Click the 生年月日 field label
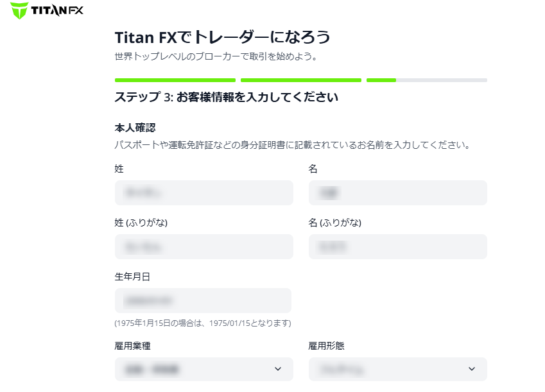545x392 pixels. point(132,277)
